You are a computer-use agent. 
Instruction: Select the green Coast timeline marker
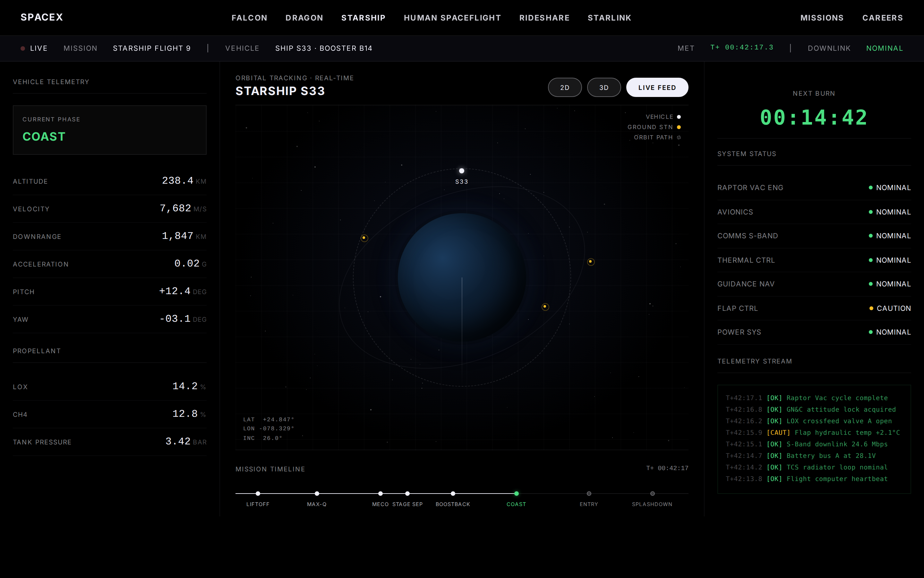point(516,494)
